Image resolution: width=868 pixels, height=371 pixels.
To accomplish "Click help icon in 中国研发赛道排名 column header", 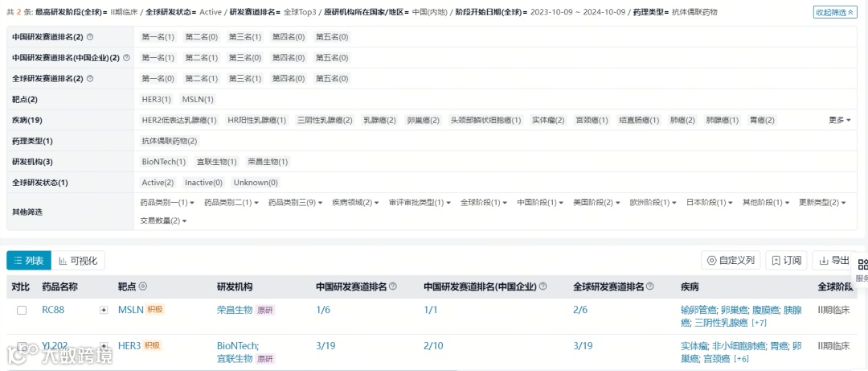I will 393,286.
